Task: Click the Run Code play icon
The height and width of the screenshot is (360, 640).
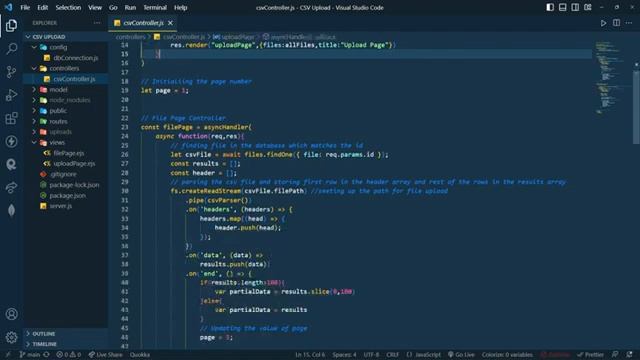Action: point(603,23)
